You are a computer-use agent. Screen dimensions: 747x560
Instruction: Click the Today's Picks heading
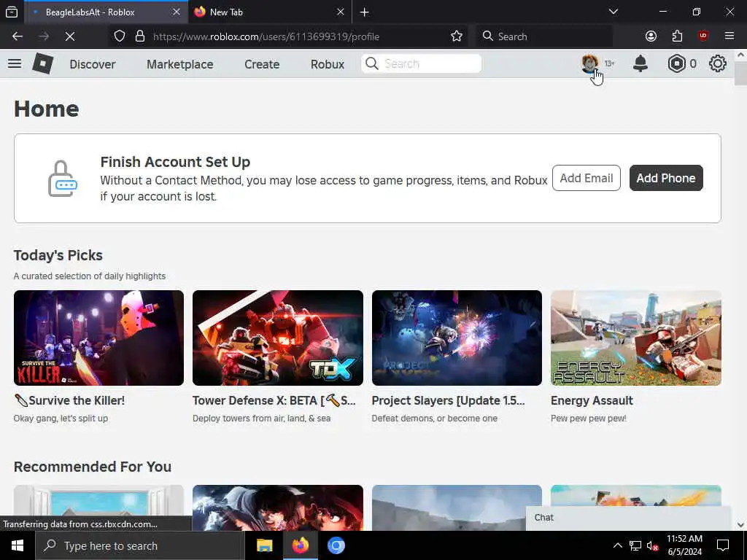point(58,255)
